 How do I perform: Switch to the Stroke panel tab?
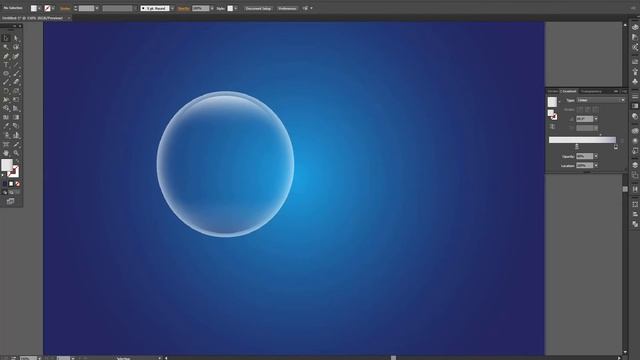click(x=553, y=91)
